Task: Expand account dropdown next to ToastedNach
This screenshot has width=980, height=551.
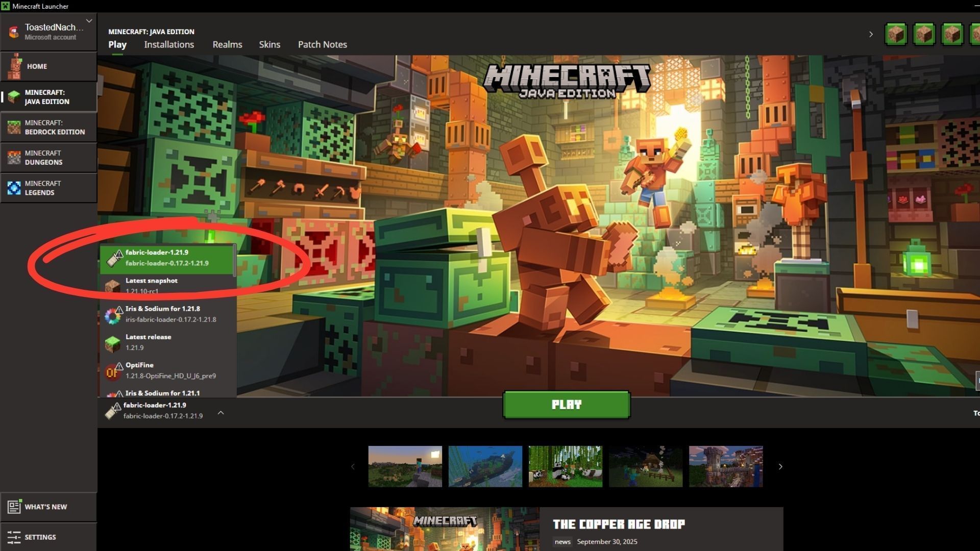Action: pos(89,21)
